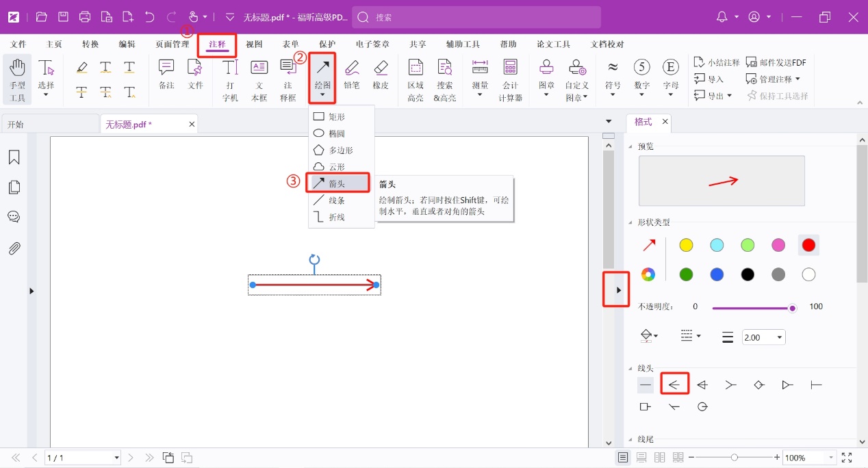The image size is (868, 468).
Task: Pick the yellow color swatch
Action: click(686, 245)
